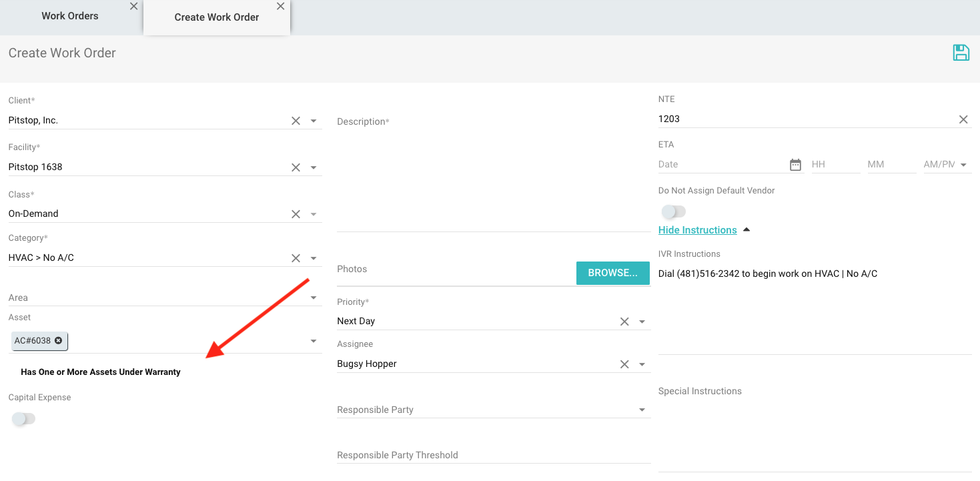Remove the AC#6038 asset chip

(x=59, y=341)
